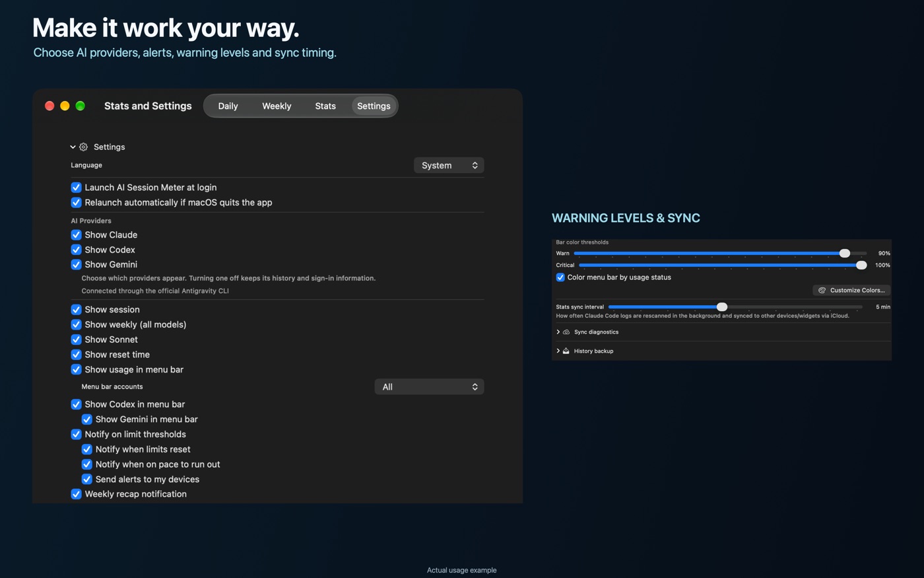Click the Critical threshold slider handle
Viewport: 924px width, 578px height.
pyautogui.click(x=861, y=265)
